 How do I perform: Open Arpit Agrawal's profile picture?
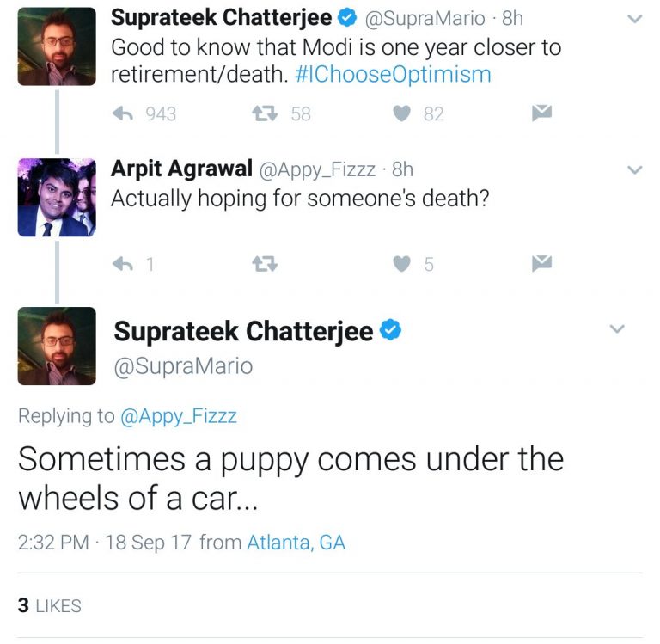point(57,197)
